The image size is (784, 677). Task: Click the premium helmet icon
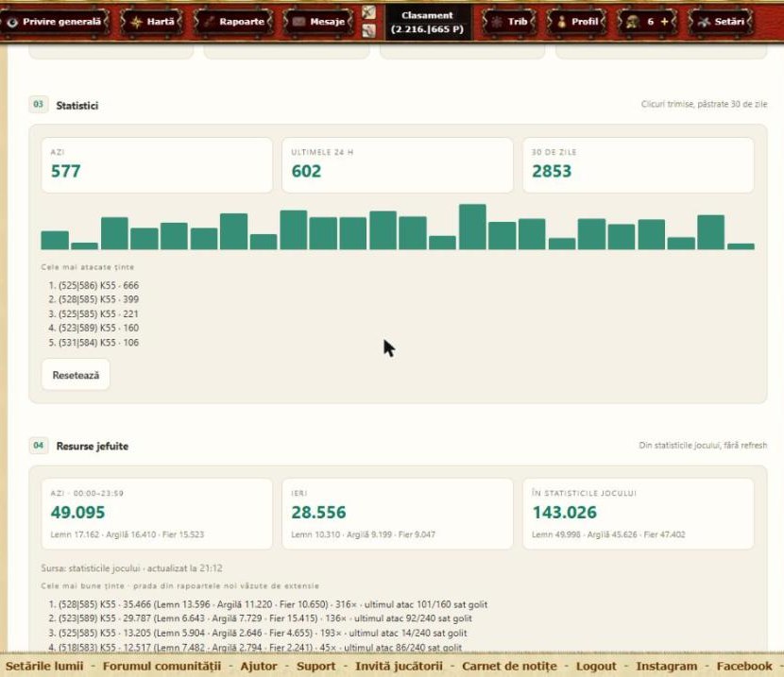[x=633, y=22]
